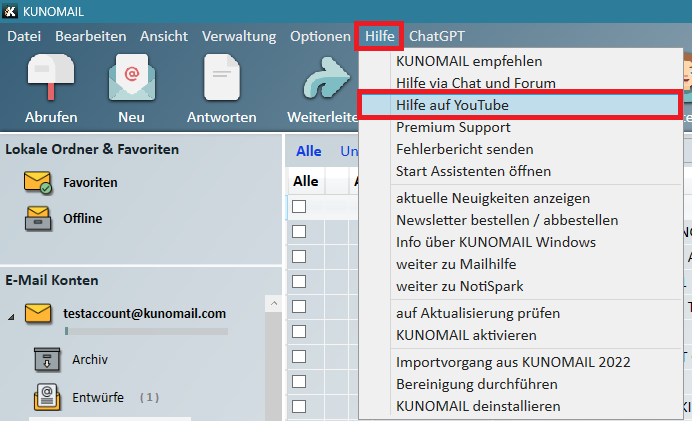Screen dimensions: 692x421
Task: Choose Importvorgang aus KUNOMAIL 2022
Action: [521, 362]
